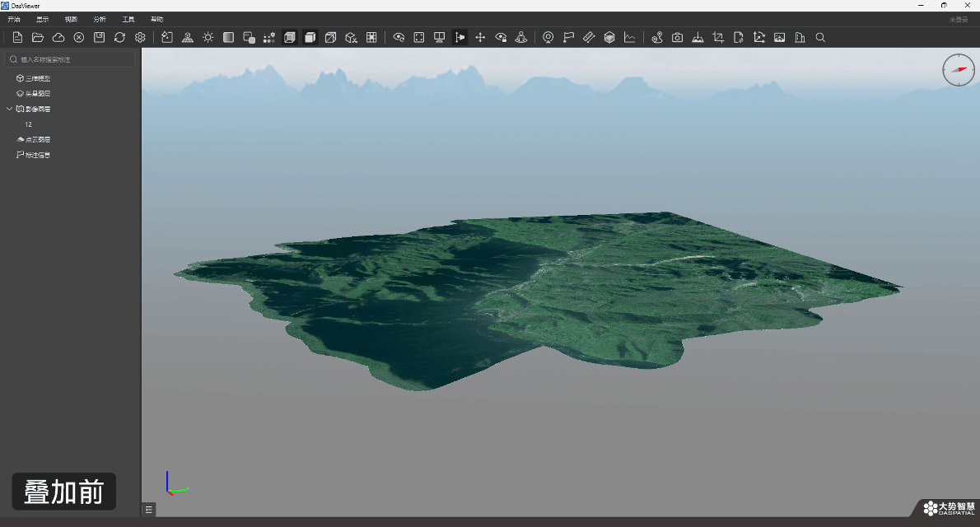Screen dimensions: 980x527
Task: Click the crop tool icon
Action: (718, 38)
